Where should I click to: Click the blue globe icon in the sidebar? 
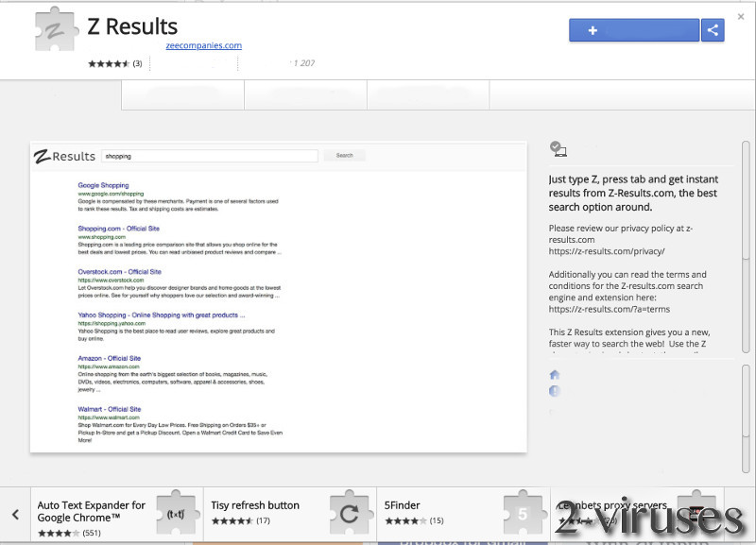(x=554, y=391)
